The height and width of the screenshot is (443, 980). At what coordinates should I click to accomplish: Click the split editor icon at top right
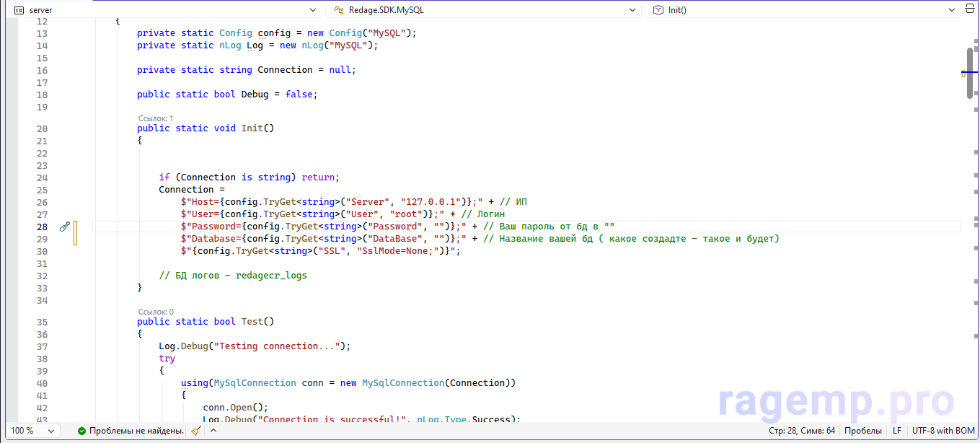coord(971,10)
